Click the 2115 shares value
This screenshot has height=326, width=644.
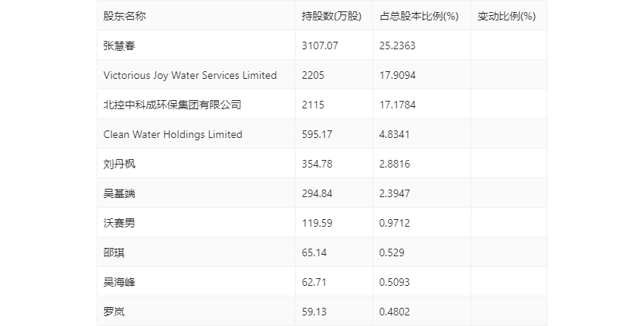click(313, 105)
